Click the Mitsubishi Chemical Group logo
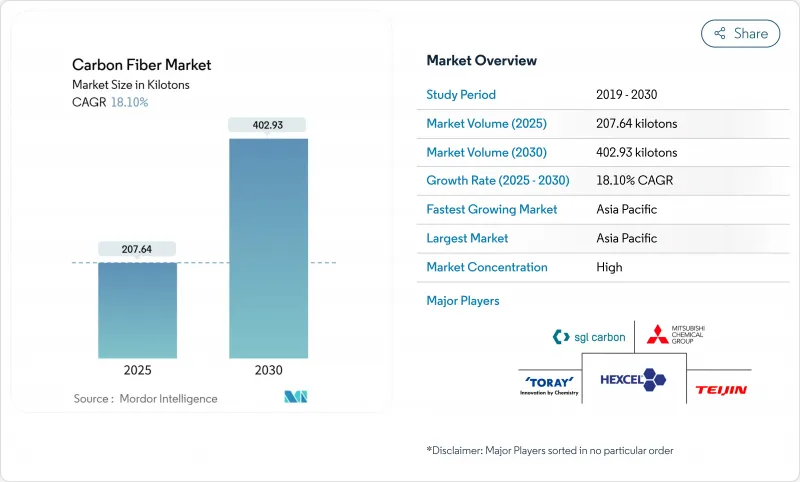 coord(688,335)
